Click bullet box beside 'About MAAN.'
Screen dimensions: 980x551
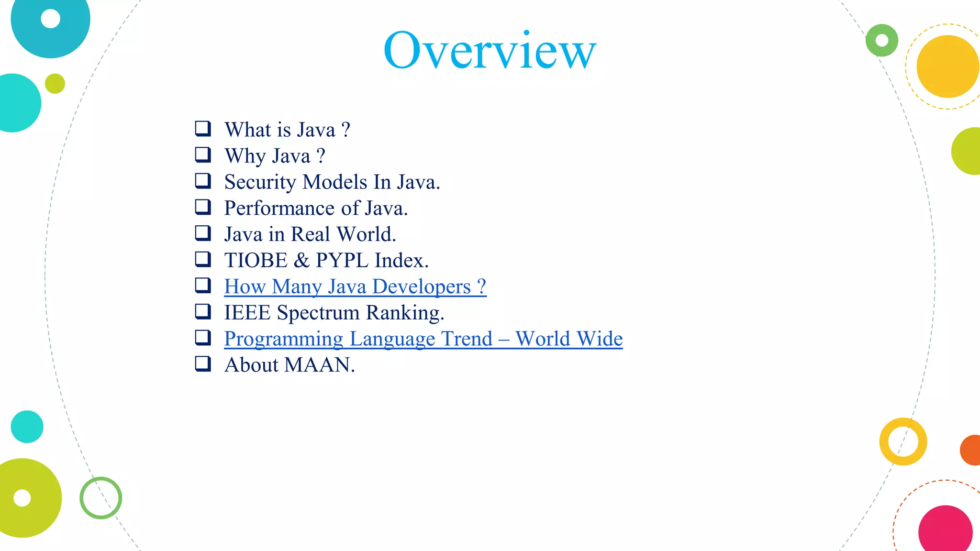pos(203,364)
